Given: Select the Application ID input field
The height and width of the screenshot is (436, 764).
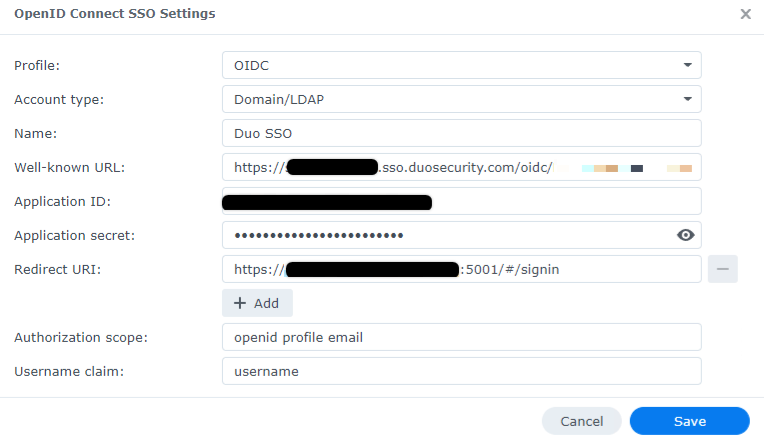Looking at the screenshot, I should point(461,201).
